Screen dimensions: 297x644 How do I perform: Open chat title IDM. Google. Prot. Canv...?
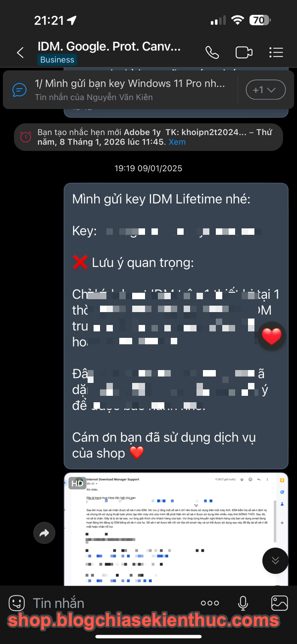point(109,47)
